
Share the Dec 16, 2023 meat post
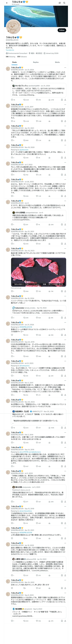pos(65,291)
